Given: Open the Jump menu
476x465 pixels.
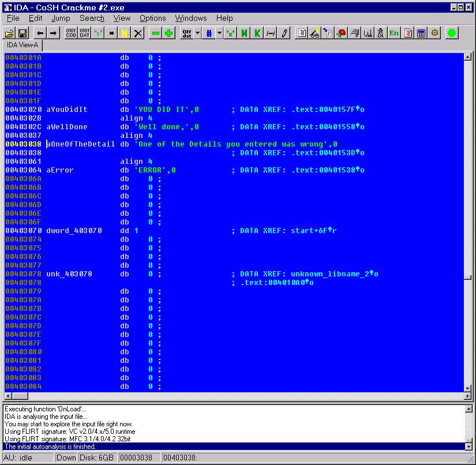Looking at the screenshot, I should 61,18.
